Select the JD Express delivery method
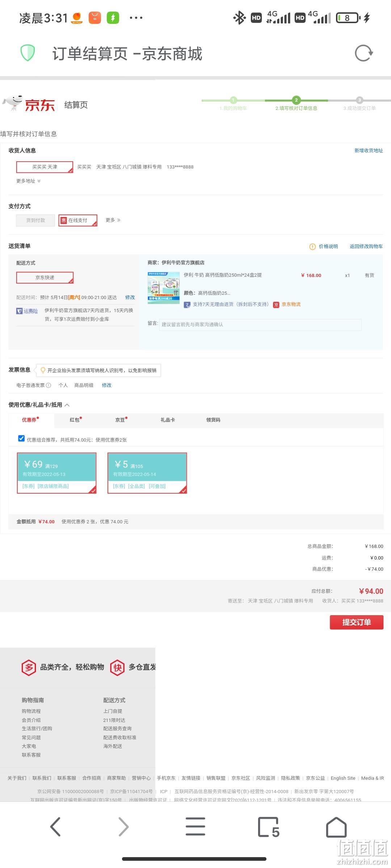 point(45,278)
